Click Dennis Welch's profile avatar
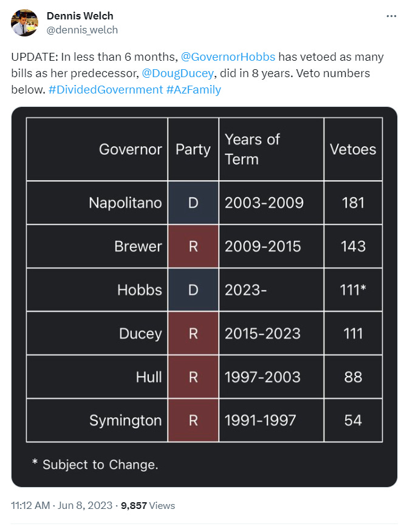Image resolution: width=407 pixels, height=532 pixels. [x=24, y=22]
